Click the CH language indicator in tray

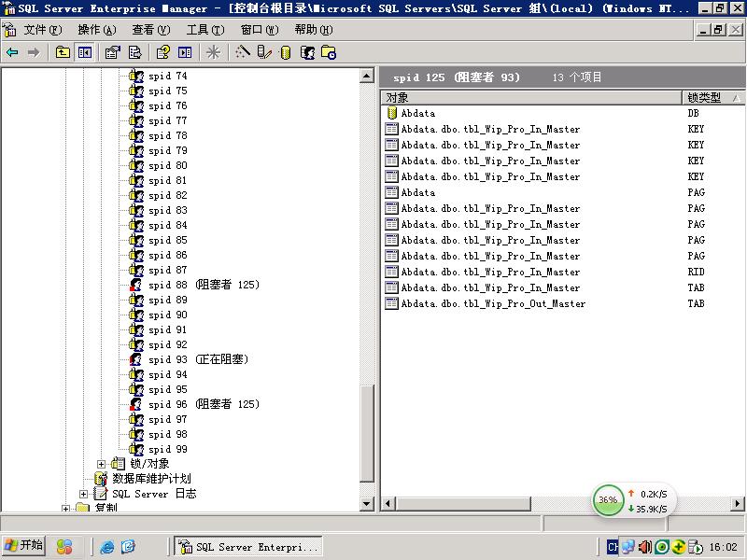[613, 547]
